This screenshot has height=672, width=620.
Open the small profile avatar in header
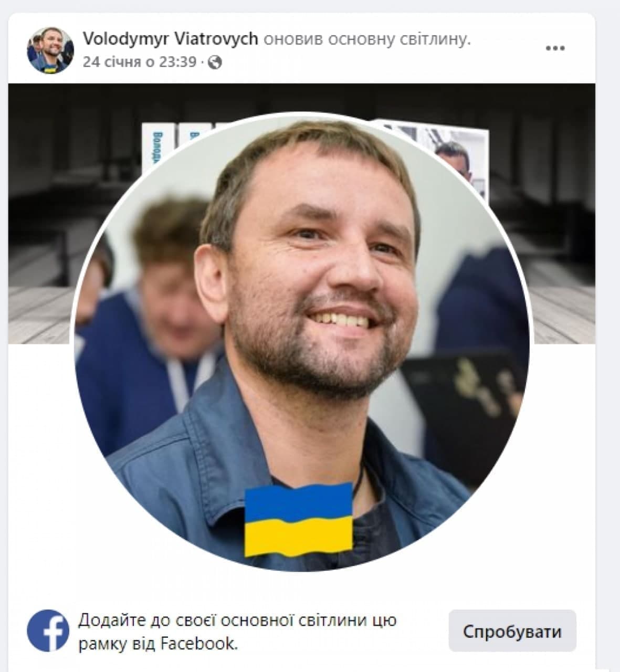tap(50, 50)
